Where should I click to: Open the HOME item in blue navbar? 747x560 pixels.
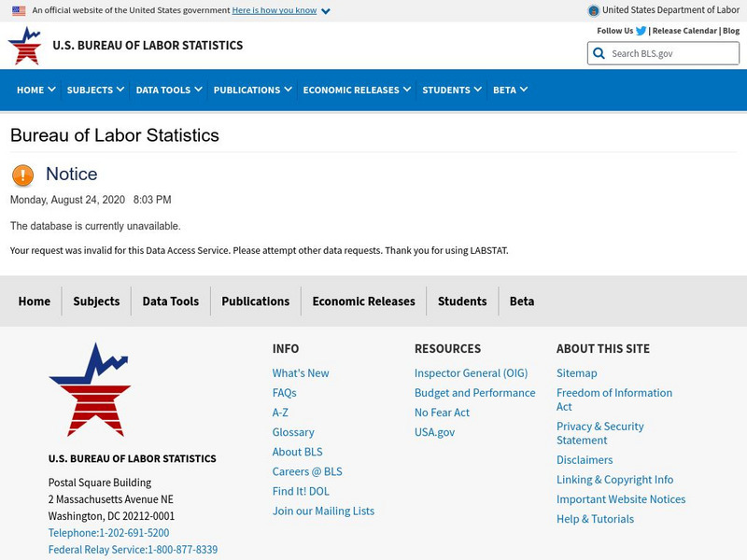point(31,90)
